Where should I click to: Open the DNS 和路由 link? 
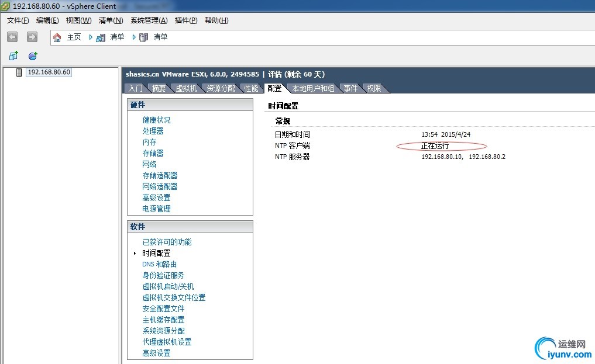[159, 264]
